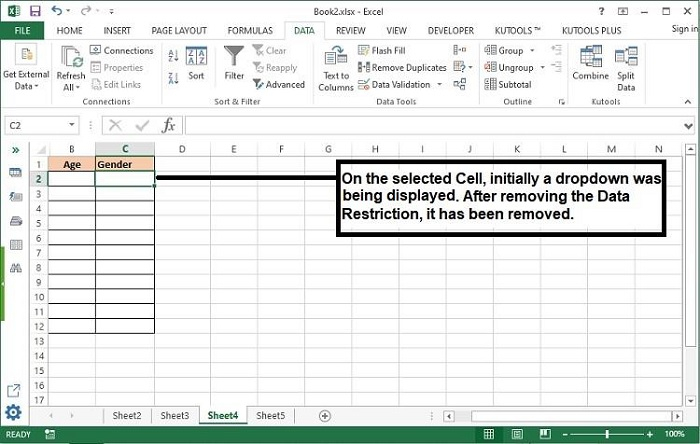700x444 pixels.
Task: Switch to Page Layout view
Action: pyautogui.click(x=517, y=434)
